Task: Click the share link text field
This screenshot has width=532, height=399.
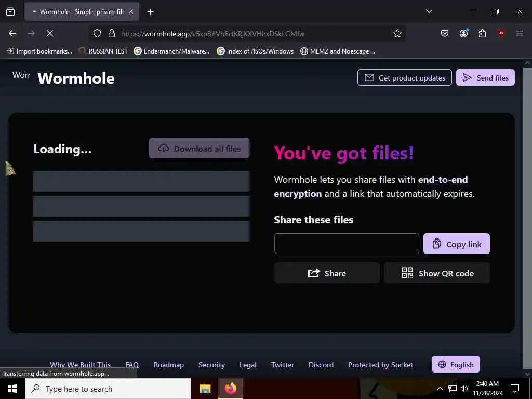Action: [x=347, y=244]
